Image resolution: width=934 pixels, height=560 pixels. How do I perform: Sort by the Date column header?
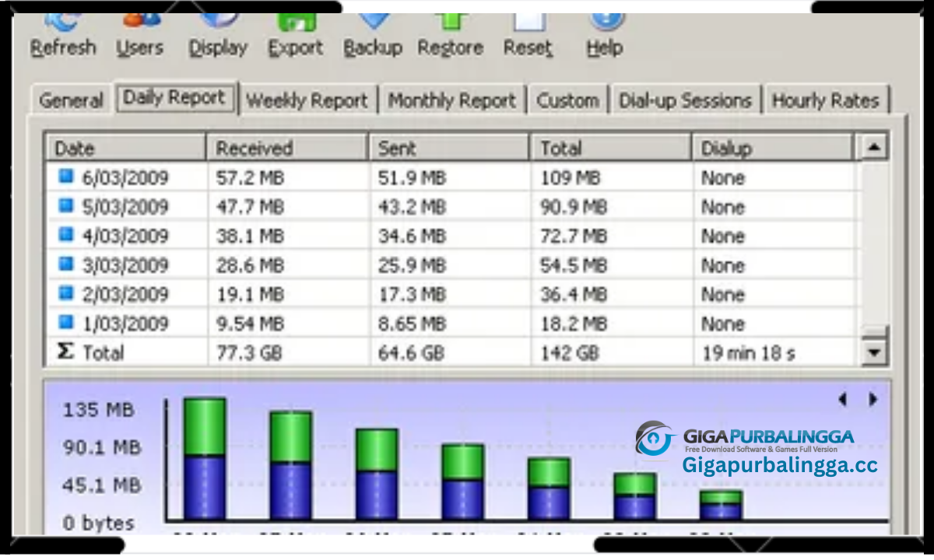(127, 148)
